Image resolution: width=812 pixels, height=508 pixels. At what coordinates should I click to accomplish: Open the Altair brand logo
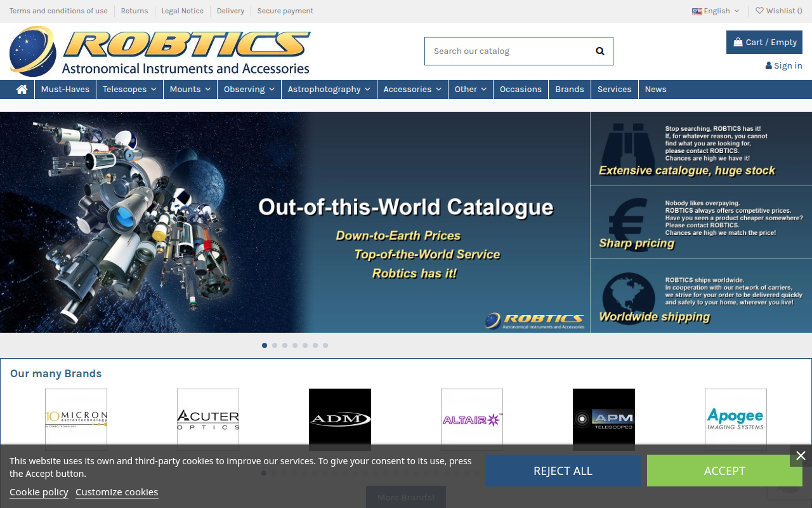(x=472, y=418)
